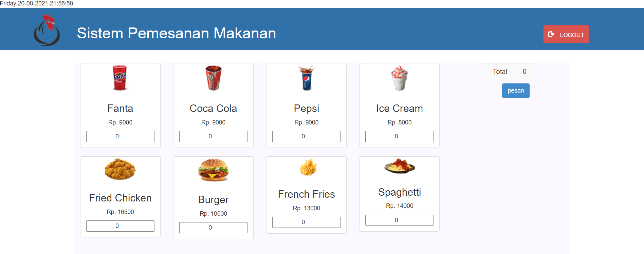Click the French Fries image
Image resolution: width=644 pixels, height=254 pixels.
coord(306,168)
